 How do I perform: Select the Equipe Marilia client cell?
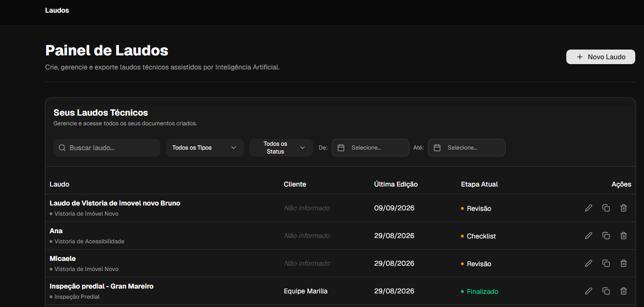tap(305, 291)
